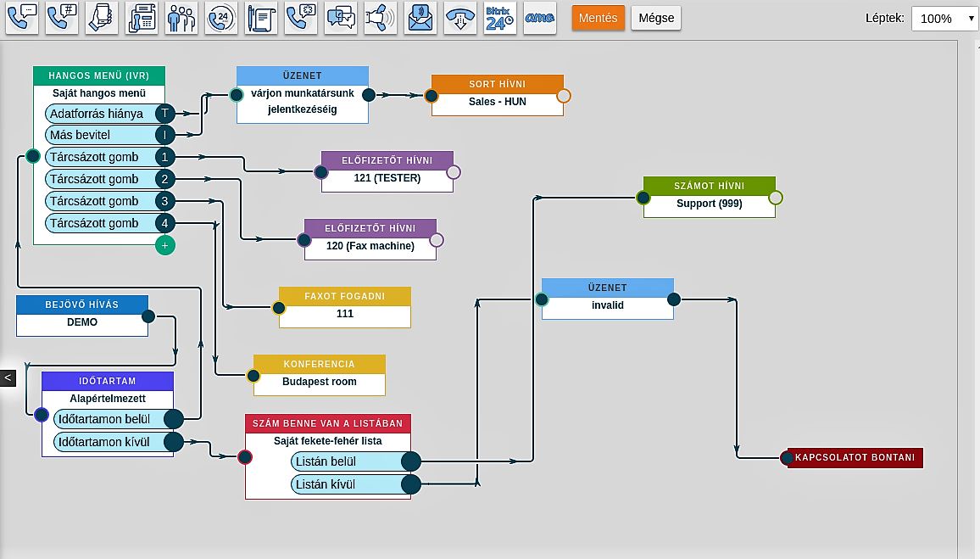Select the 24-hour phone clock icon
This screenshot has width=980, height=559.
pyautogui.click(x=220, y=18)
